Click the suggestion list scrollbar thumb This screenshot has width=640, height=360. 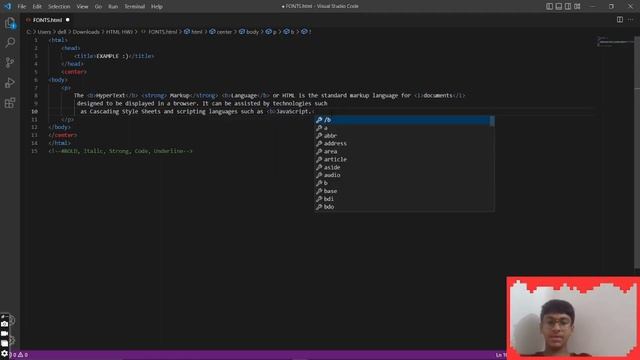coord(492,121)
